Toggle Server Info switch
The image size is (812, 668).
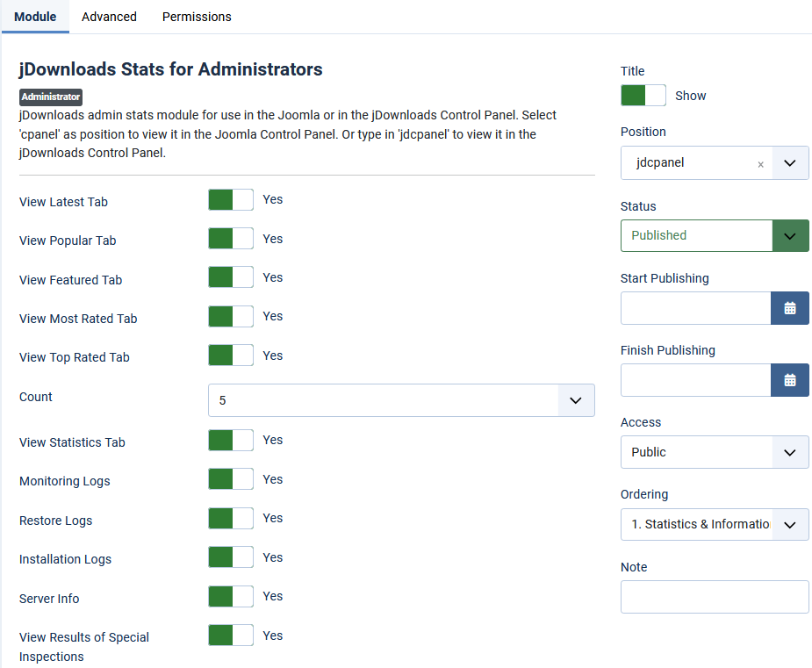tap(231, 597)
